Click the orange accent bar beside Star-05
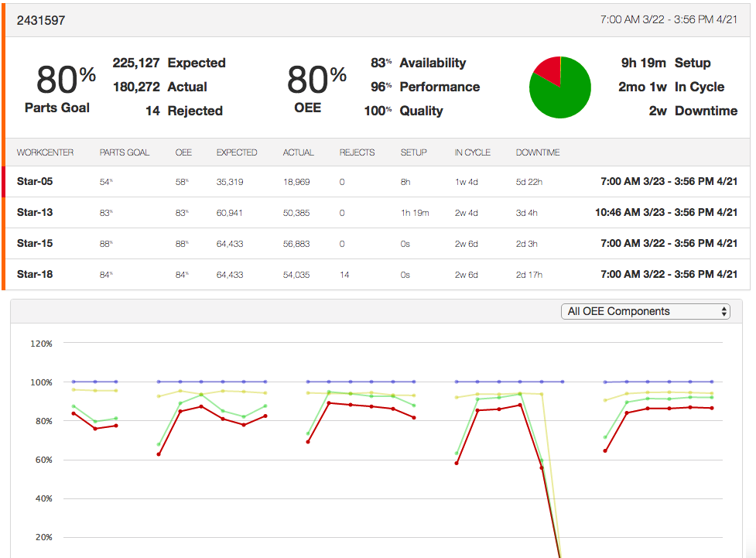 tap(3, 182)
